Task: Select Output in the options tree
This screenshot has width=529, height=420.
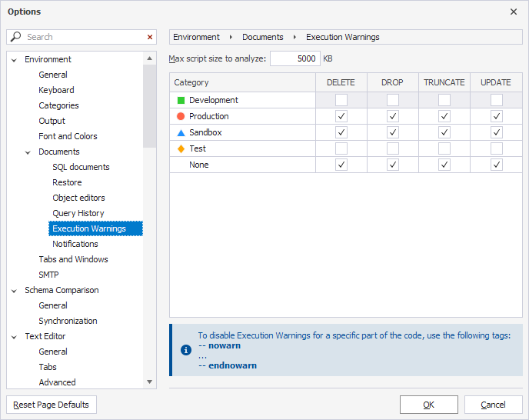Action: tap(52, 121)
